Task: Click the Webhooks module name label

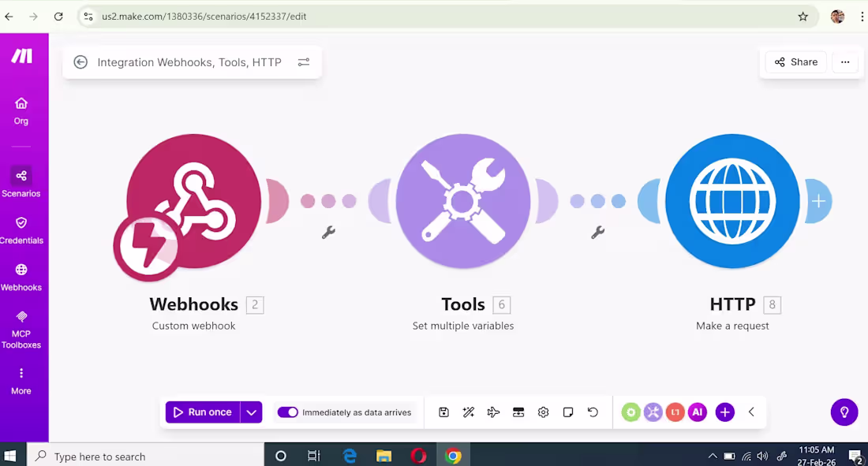Action: click(x=194, y=304)
